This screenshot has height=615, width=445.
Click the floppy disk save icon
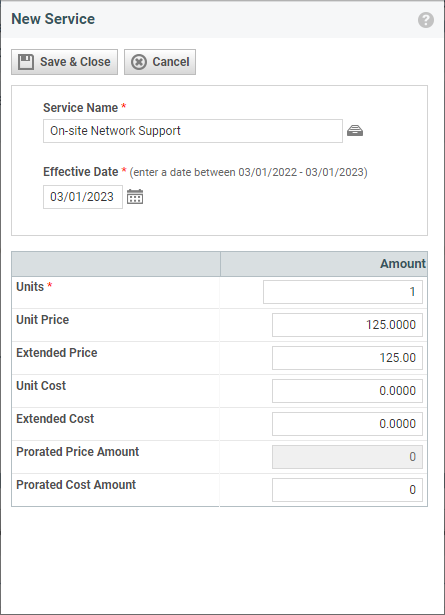[26, 62]
